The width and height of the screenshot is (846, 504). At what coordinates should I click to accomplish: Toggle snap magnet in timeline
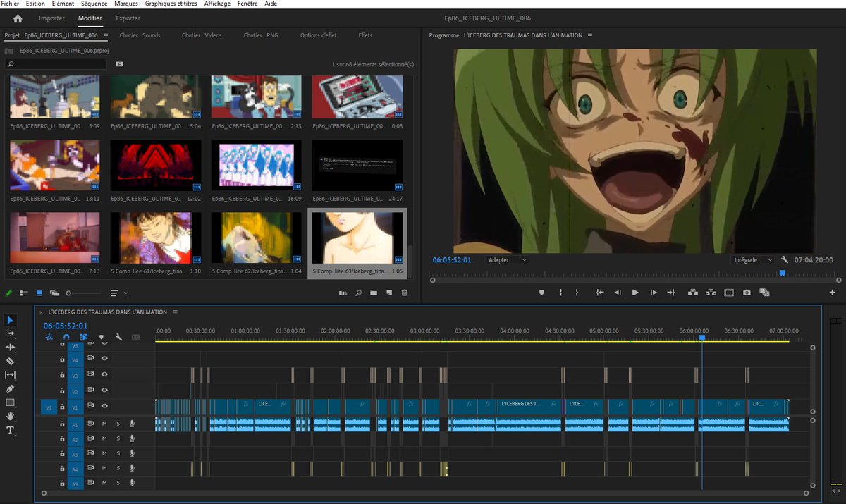[x=66, y=337]
